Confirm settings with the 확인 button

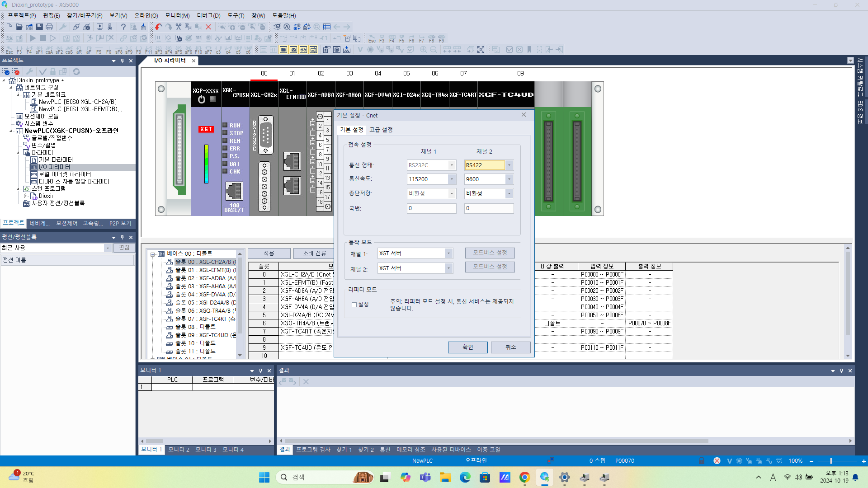pos(468,347)
